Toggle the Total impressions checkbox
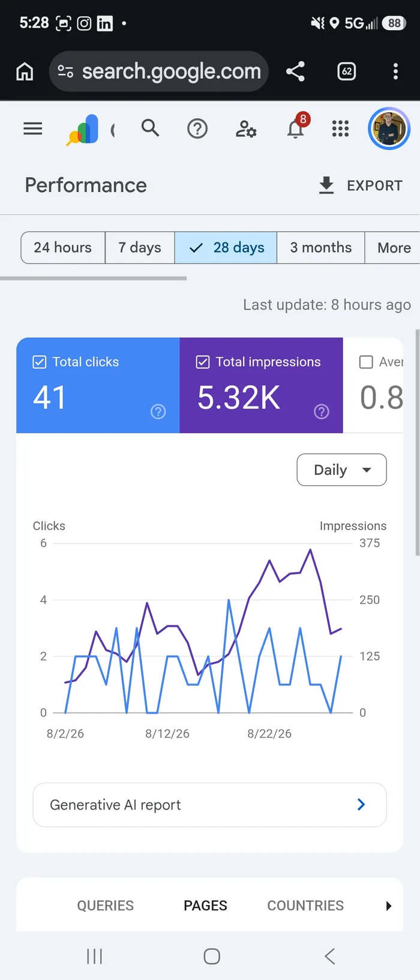 click(203, 362)
